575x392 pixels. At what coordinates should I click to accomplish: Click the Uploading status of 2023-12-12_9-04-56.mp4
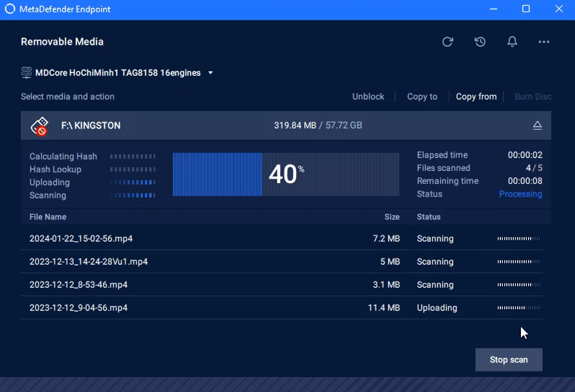(x=437, y=308)
